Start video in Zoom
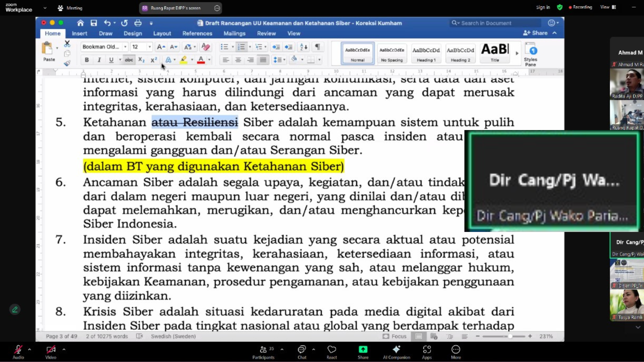The width and height of the screenshot is (644, 362). pyautogui.click(x=51, y=352)
